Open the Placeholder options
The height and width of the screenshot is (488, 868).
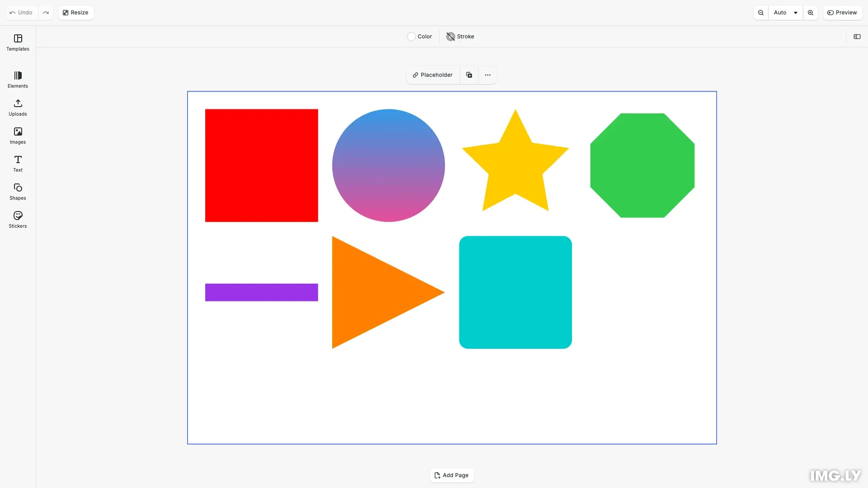(x=433, y=75)
